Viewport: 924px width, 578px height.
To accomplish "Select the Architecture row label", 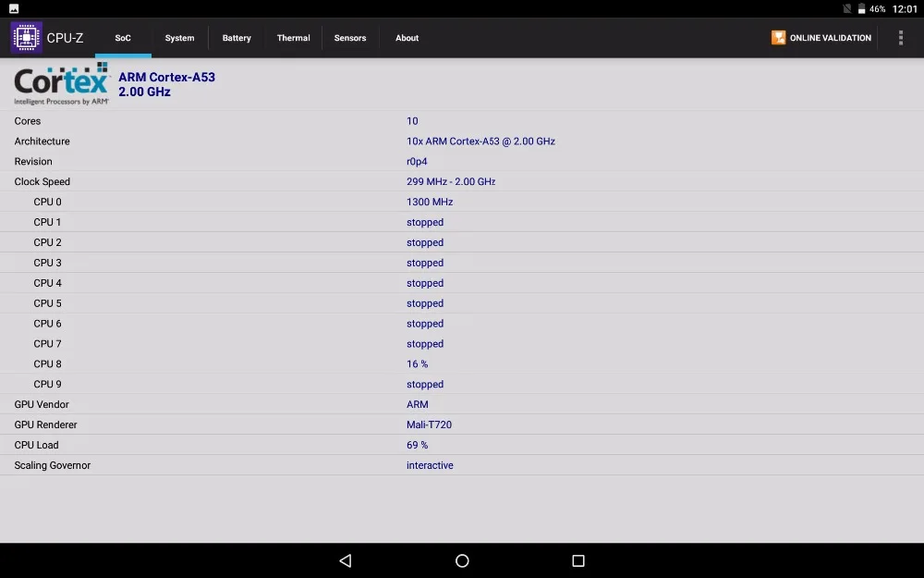I will 42,141.
